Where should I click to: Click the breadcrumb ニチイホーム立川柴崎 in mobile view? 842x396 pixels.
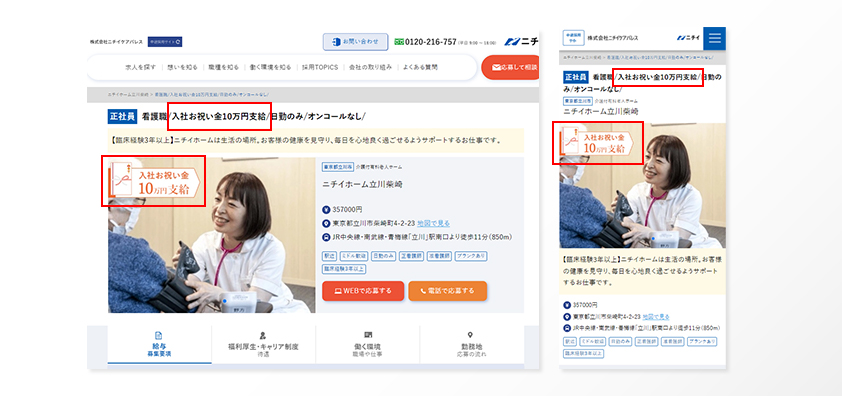(x=582, y=56)
